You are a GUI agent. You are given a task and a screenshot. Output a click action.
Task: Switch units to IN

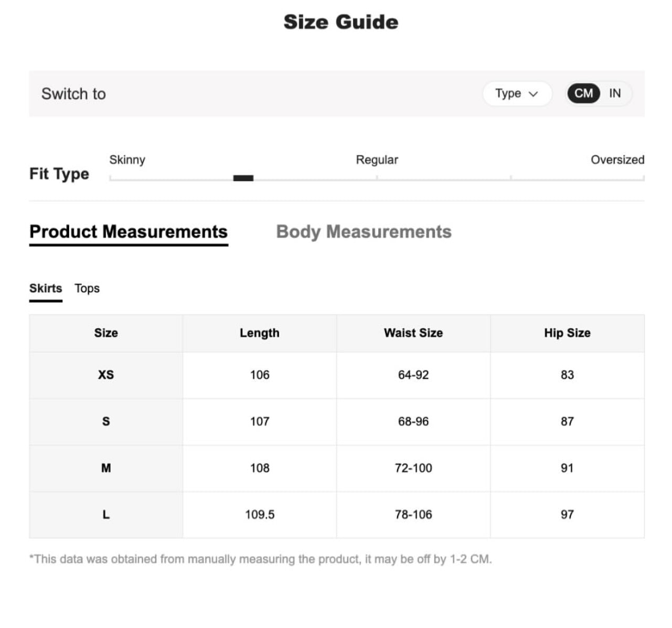coord(615,94)
